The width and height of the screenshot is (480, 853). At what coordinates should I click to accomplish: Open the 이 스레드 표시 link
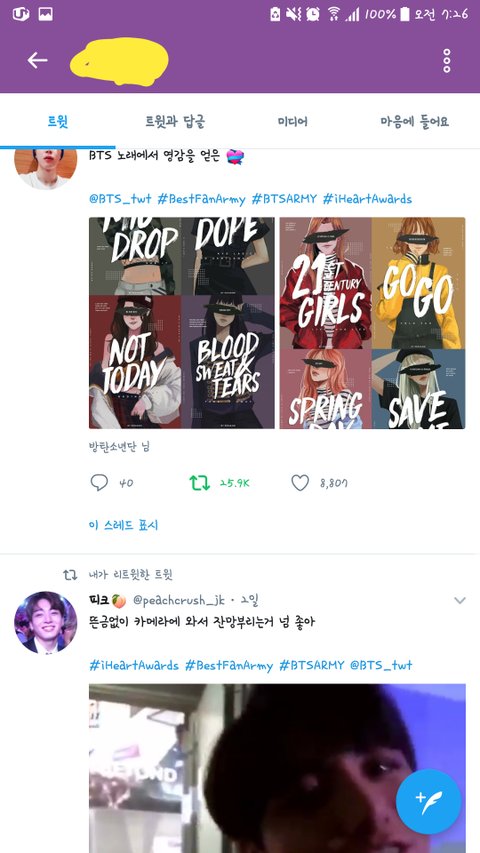(x=124, y=526)
